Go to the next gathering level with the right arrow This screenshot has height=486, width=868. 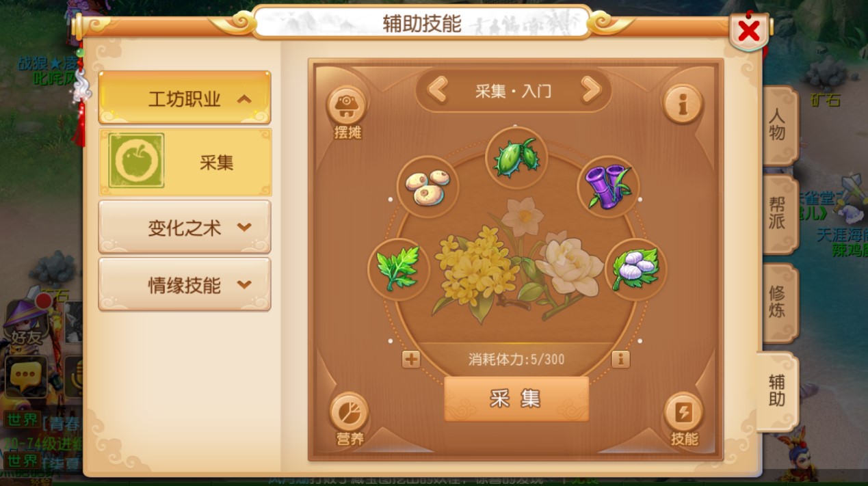coord(590,90)
